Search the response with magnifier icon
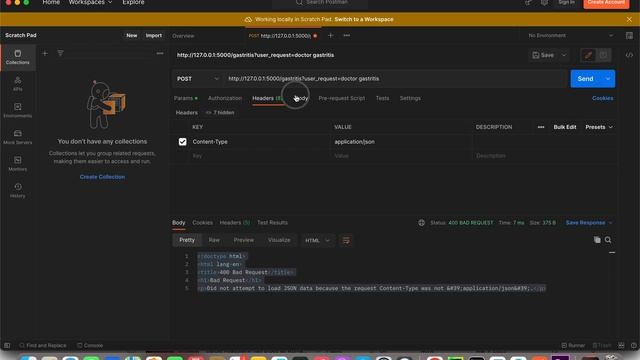 point(608,240)
